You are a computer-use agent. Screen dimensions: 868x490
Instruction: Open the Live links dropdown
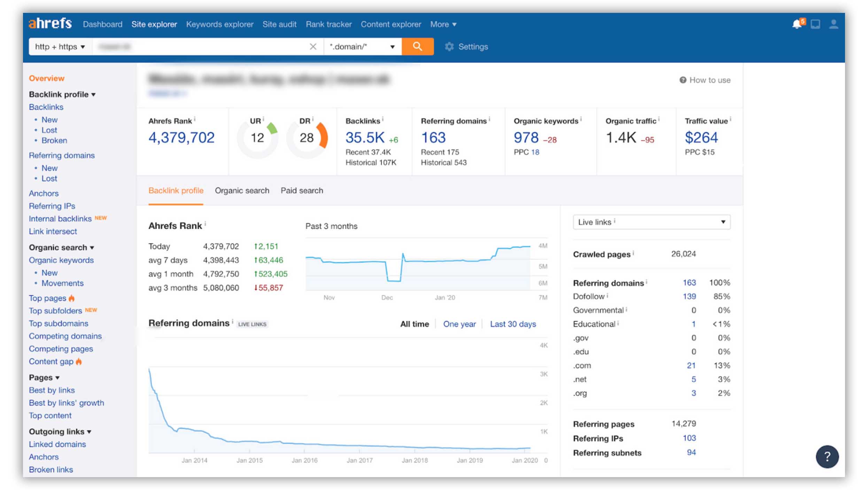pos(651,222)
